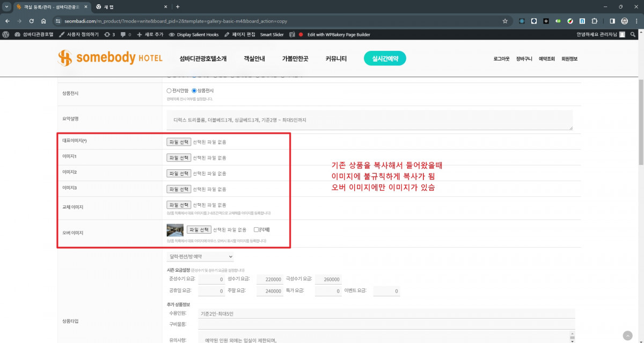This screenshot has width=644, height=343.
Task: Click the 오버 이미지 thumbnail preview
Action: click(175, 230)
